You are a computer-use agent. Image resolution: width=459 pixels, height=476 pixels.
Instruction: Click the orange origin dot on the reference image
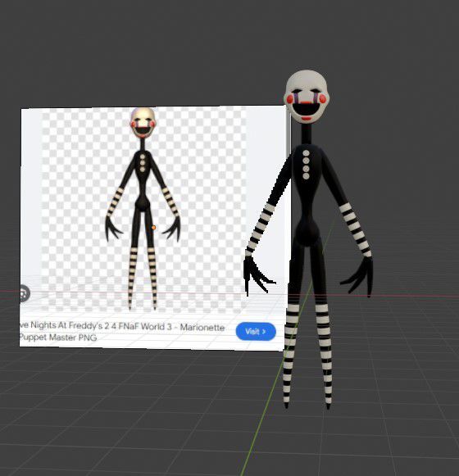[x=154, y=228]
